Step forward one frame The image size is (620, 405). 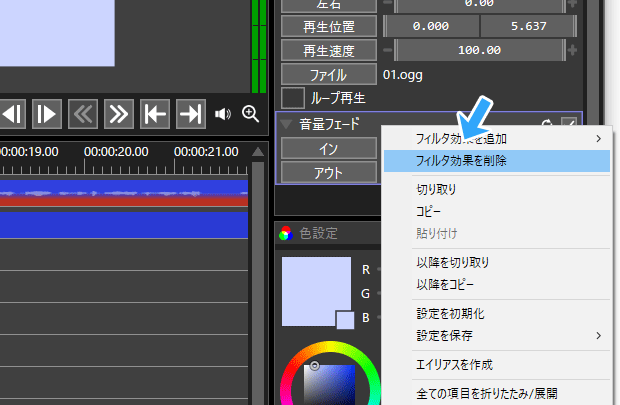click(47, 114)
